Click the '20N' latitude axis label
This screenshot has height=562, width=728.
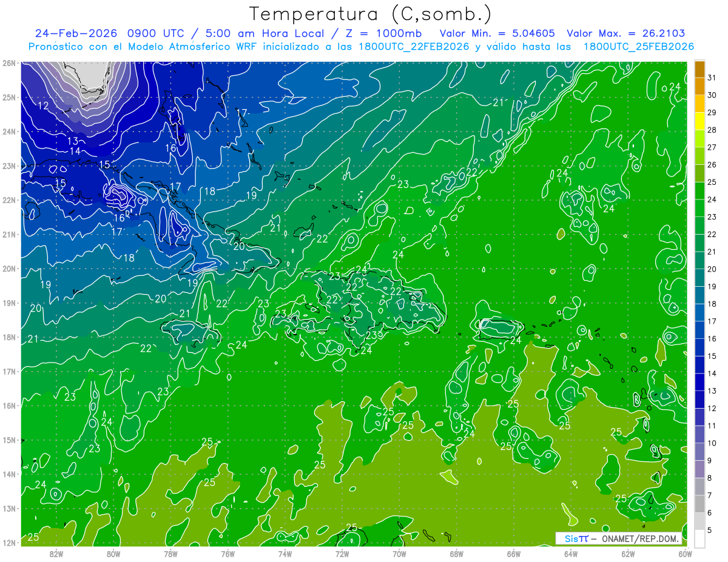[x=8, y=269]
